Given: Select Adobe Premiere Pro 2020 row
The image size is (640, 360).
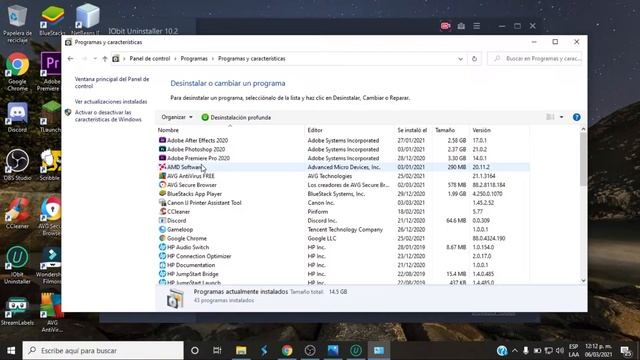Looking at the screenshot, I should pos(343,158).
